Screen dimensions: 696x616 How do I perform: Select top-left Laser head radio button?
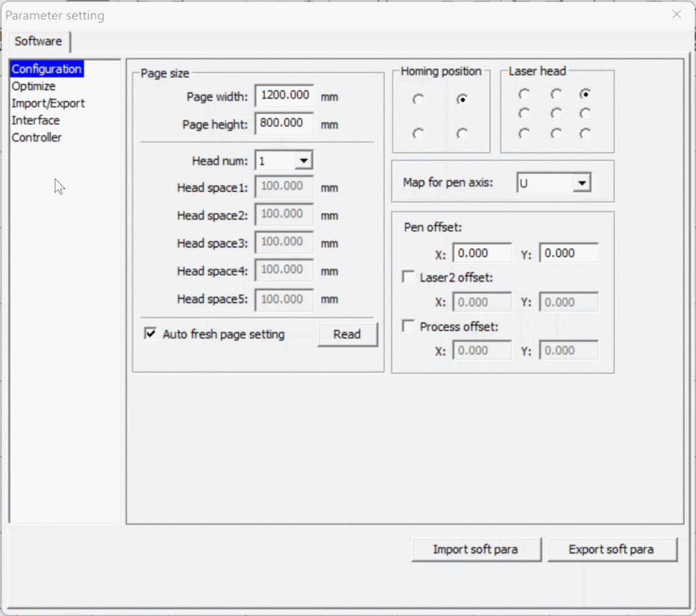tap(524, 94)
